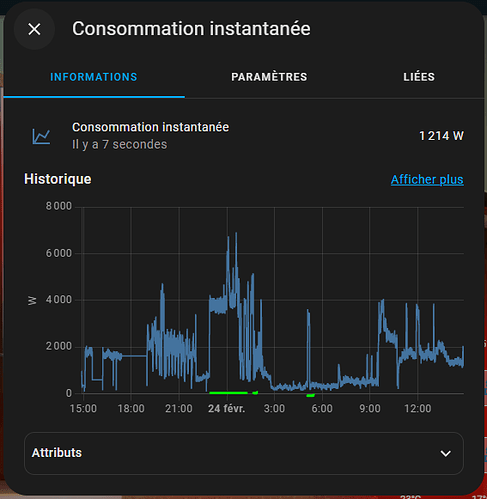Open the Liées tab

coord(419,77)
